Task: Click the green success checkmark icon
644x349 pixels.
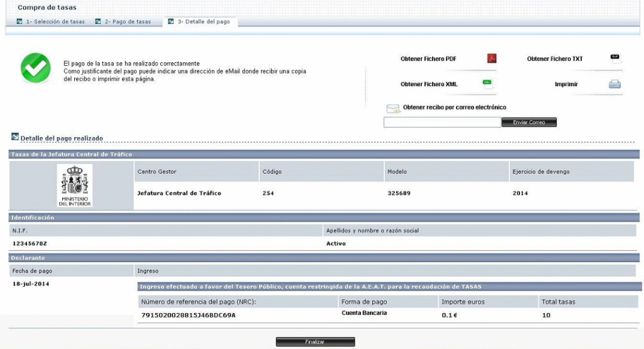Action: click(35, 68)
